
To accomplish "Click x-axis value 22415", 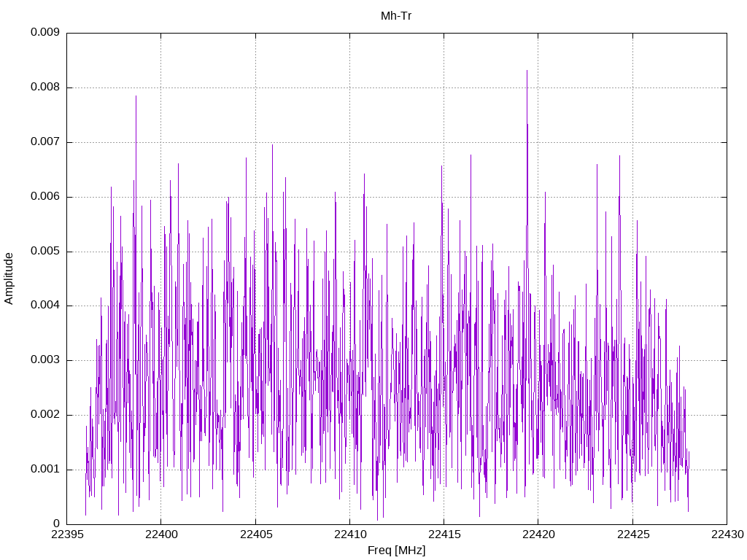I will tap(444, 534).
